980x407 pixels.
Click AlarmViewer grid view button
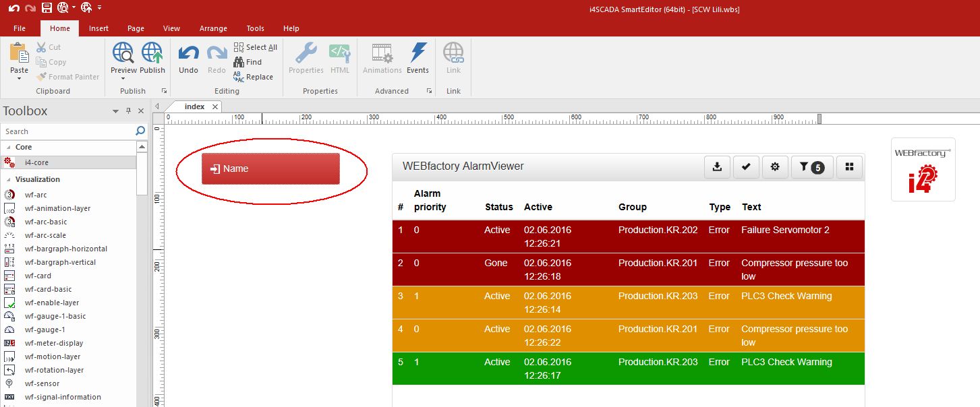pos(850,167)
